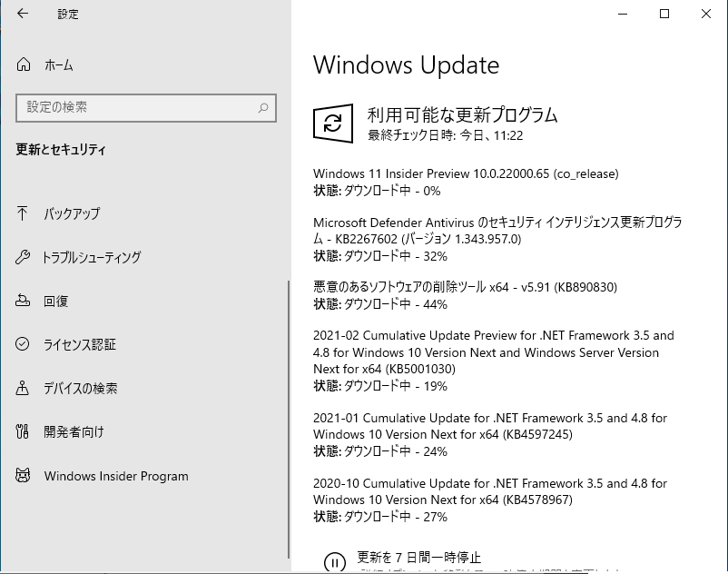
Task: Click the Windows Update page heading
Action: click(407, 65)
